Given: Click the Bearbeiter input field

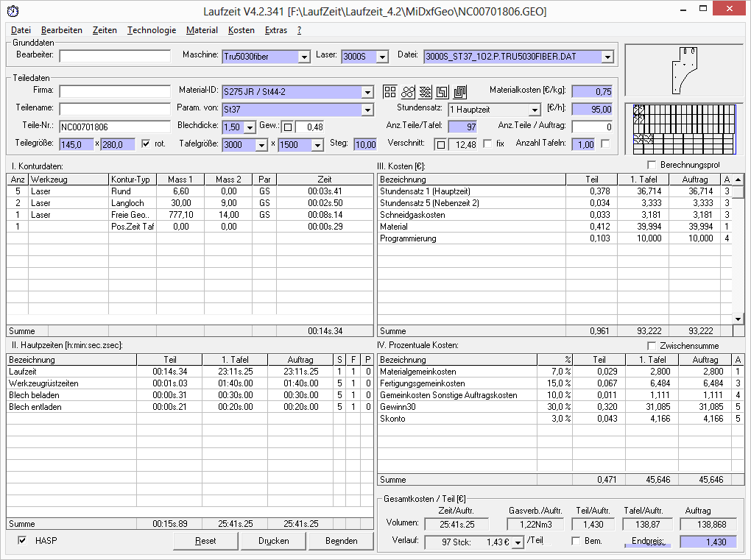Looking at the screenshot, I should 115,56.
